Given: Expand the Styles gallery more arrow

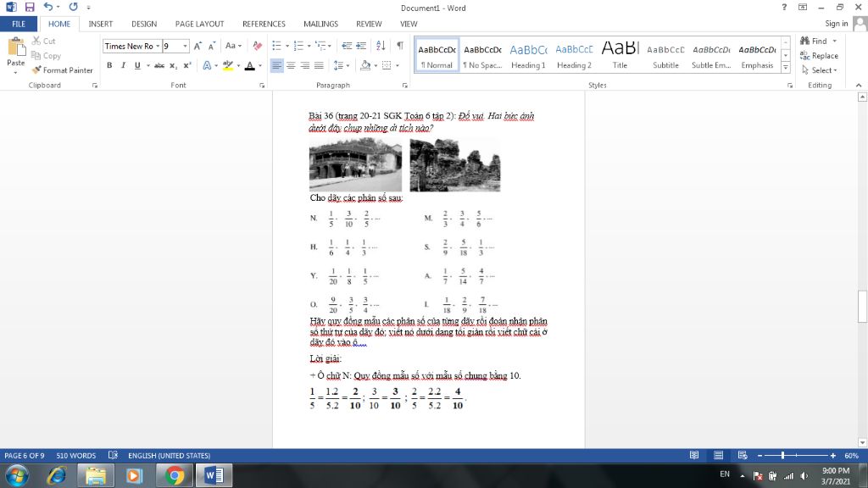Looking at the screenshot, I should [x=786, y=68].
